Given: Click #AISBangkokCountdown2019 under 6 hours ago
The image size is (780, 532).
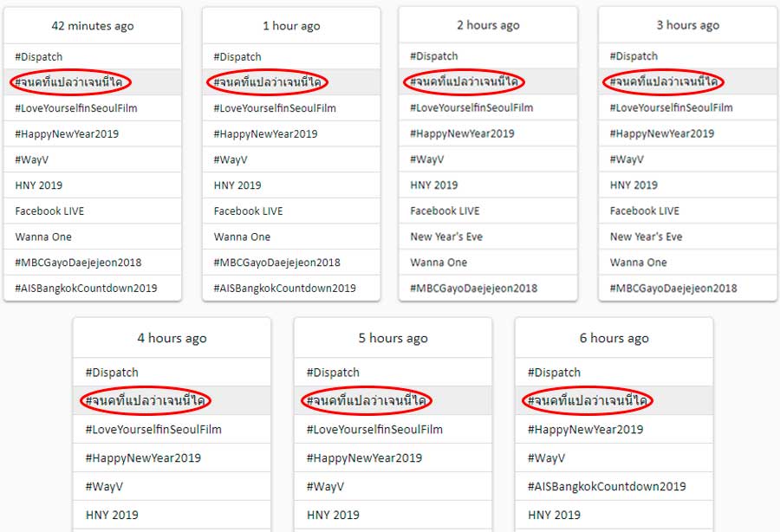Looking at the screenshot, I should [x=607, y=487].
